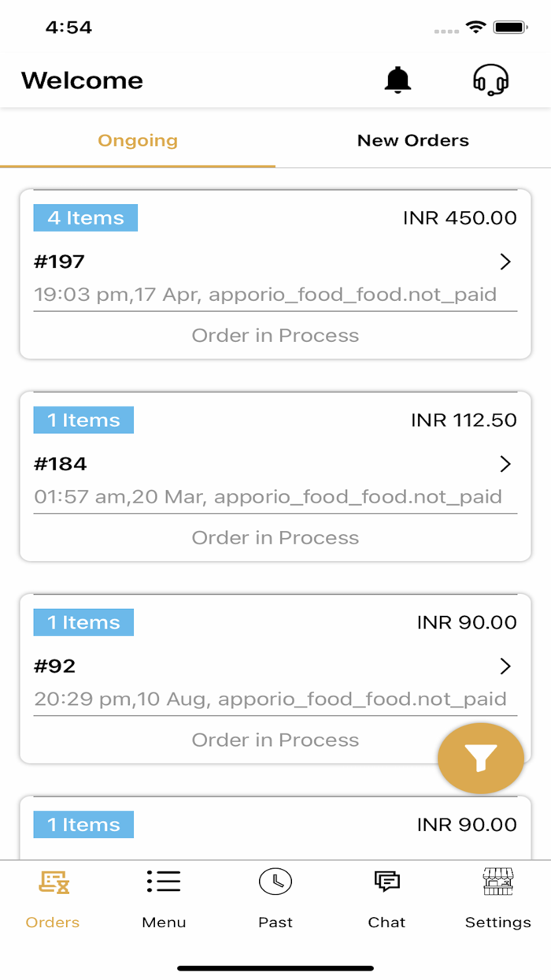
Task: Open the Menu list icon
Action: tap(164, 882)
